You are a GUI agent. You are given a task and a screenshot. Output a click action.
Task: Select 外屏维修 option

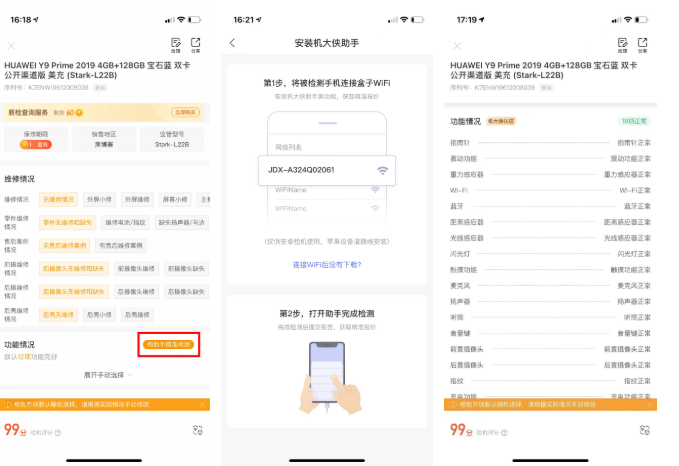pos(137,199)
